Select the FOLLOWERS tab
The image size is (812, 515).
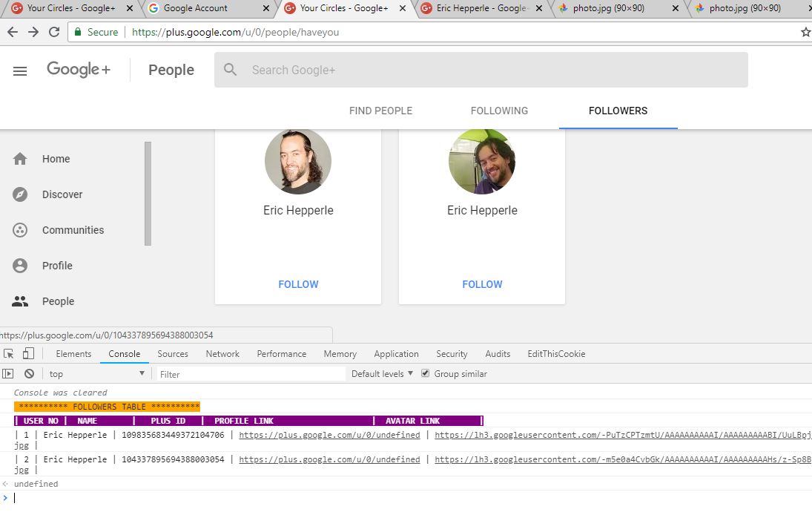coord(618,111)
